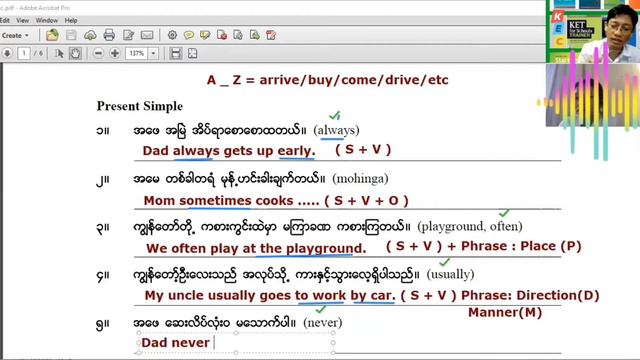Click the text 'Mom sometimes cooks'
This screenshot has width=640, height=360.
point(218,201)
